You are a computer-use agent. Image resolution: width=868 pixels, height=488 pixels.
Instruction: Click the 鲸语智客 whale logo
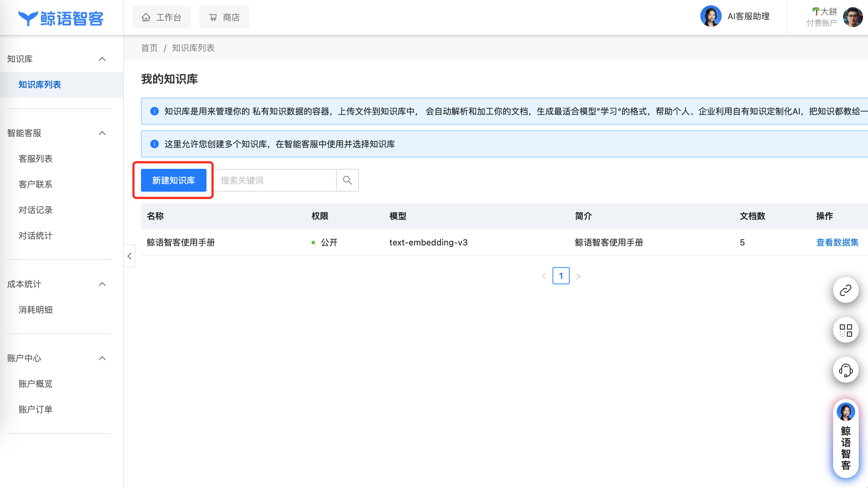coord(61,18)
